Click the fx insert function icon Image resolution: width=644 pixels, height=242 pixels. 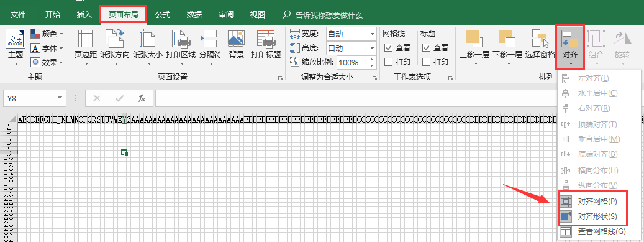click(142, 98)
